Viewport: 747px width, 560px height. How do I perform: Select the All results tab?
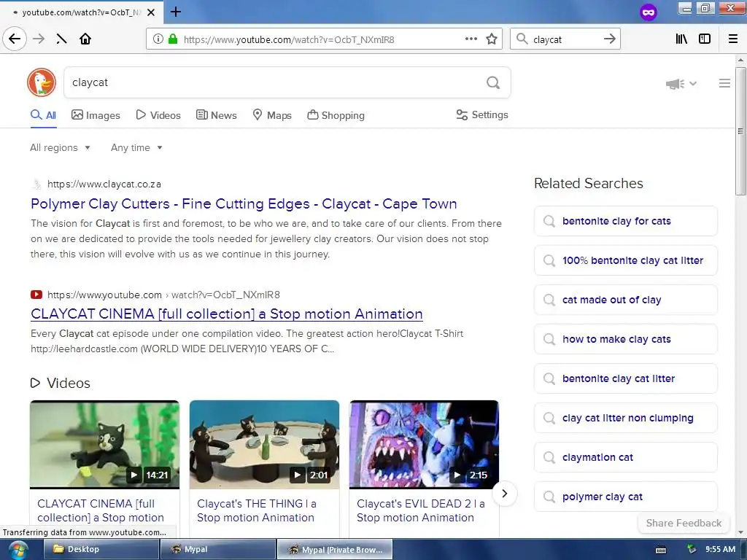pos(43,115)
